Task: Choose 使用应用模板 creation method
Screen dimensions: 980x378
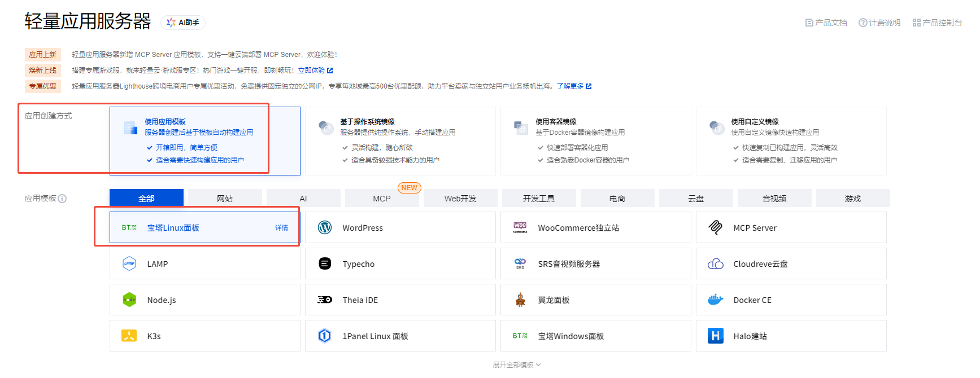Action: pos(205,141)
